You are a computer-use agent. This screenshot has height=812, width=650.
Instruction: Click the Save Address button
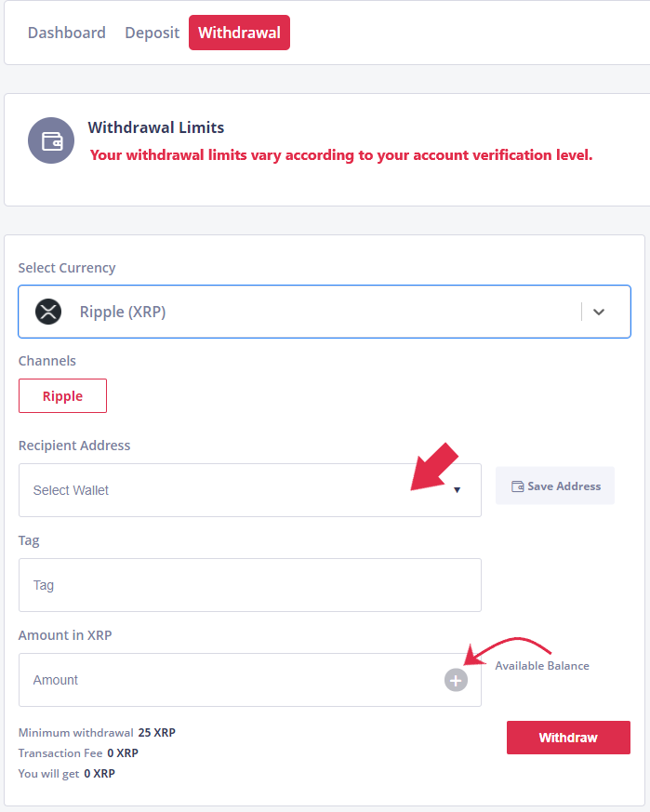[555, 486]
